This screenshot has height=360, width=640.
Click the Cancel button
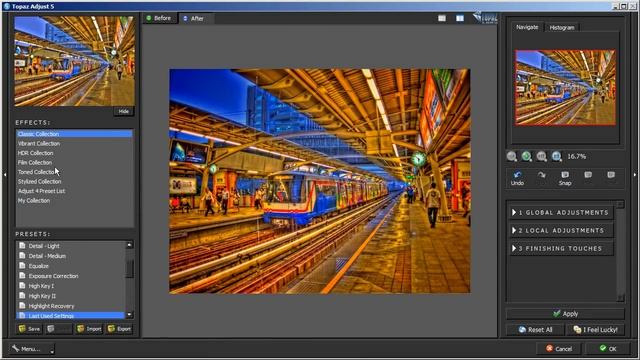coord(559,349)
